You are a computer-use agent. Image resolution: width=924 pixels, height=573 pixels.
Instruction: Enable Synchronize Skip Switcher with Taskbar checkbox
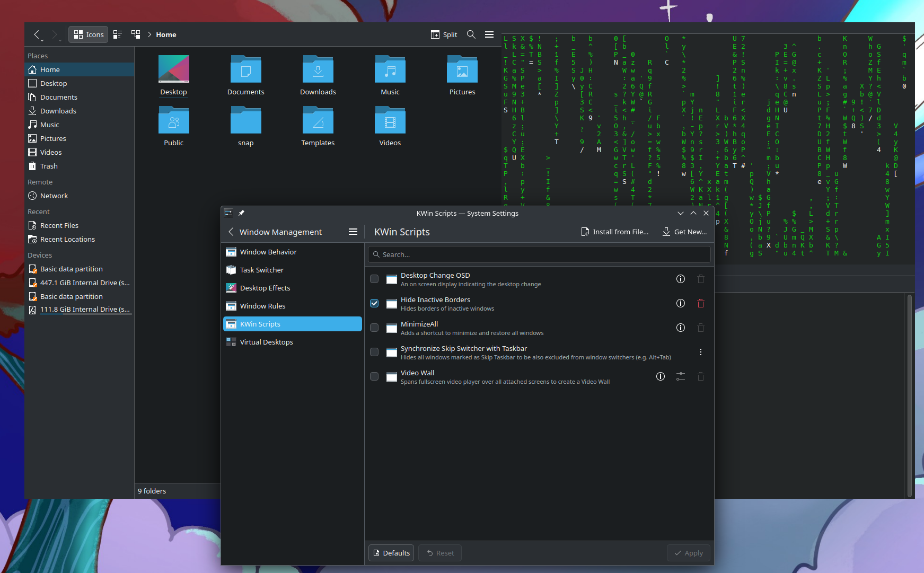374,352
